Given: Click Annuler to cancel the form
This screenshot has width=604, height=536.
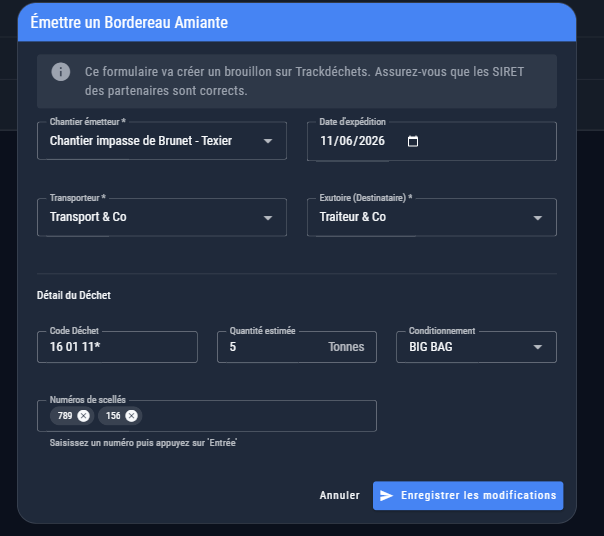Looking at the screenshot, I should [x=339, y=496].
